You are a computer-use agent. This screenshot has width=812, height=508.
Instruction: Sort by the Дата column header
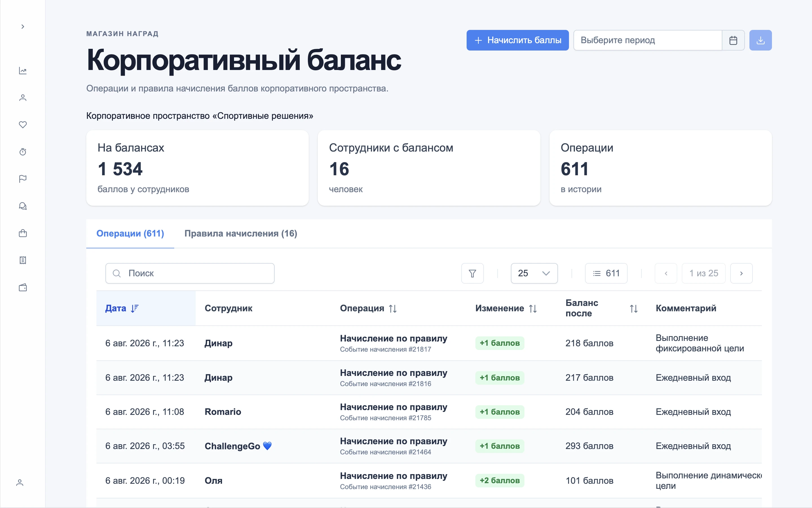(146, 308)
